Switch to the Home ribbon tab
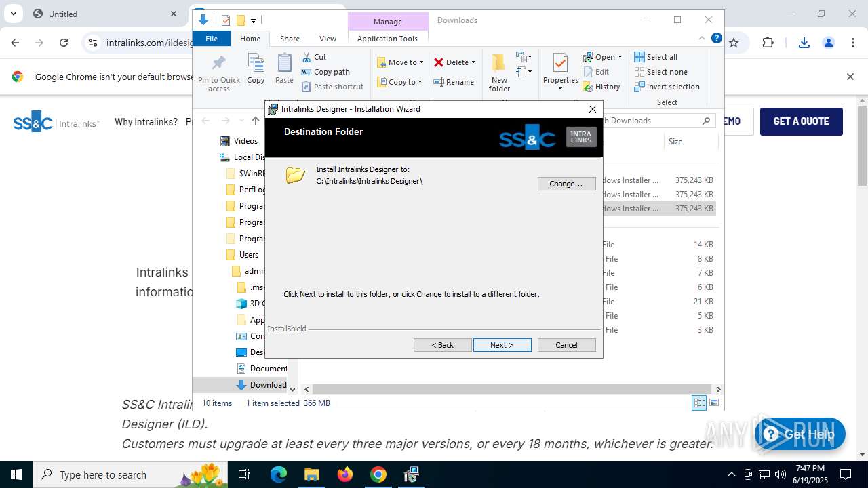This screenshot has height=488, width=868. pos(250,39)
